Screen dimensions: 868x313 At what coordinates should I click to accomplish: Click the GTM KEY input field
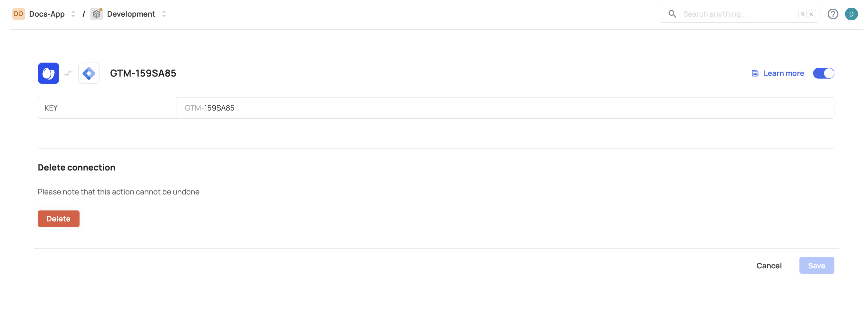click(x=505, y=108)
